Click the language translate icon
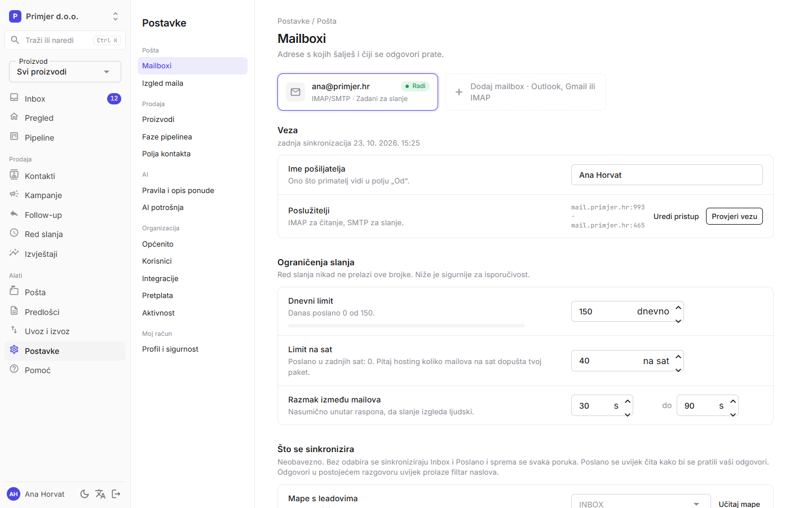 point(100,494)
